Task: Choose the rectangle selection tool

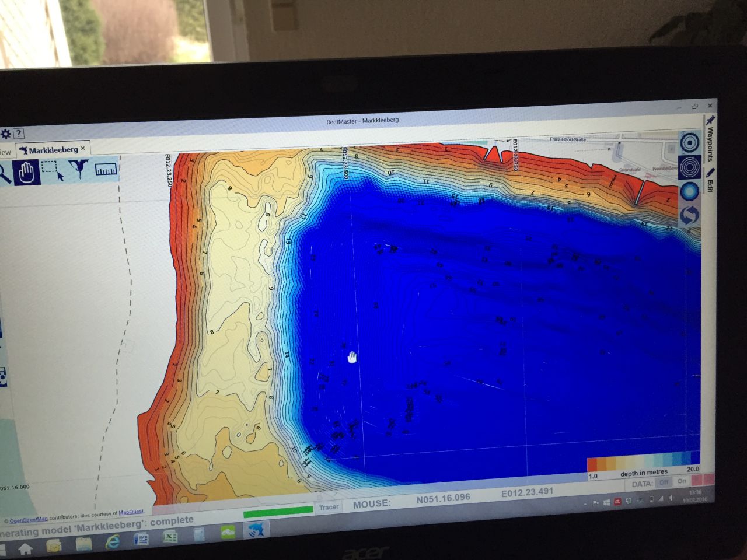Action: 53,171
